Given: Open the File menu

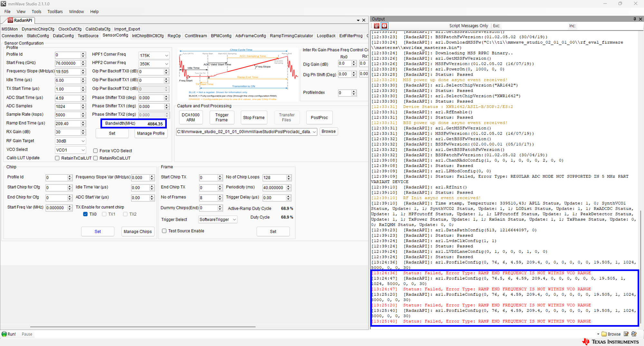Looking at the screenshot, I should [7, 12].
